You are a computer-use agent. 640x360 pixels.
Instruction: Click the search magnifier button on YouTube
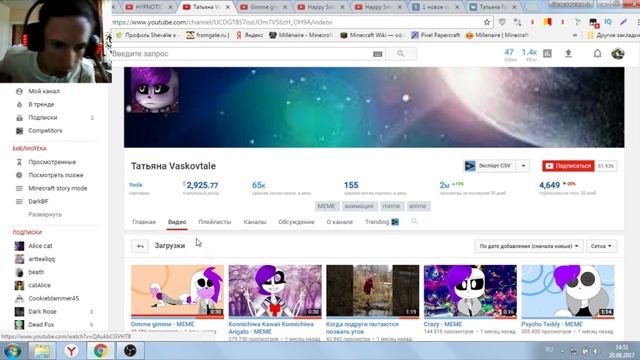point(400,53)
